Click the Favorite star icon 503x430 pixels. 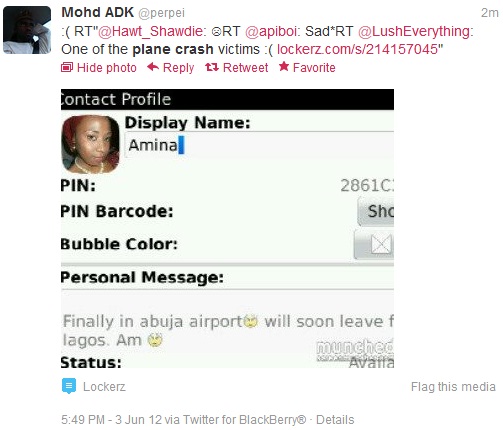pos(284,67)
